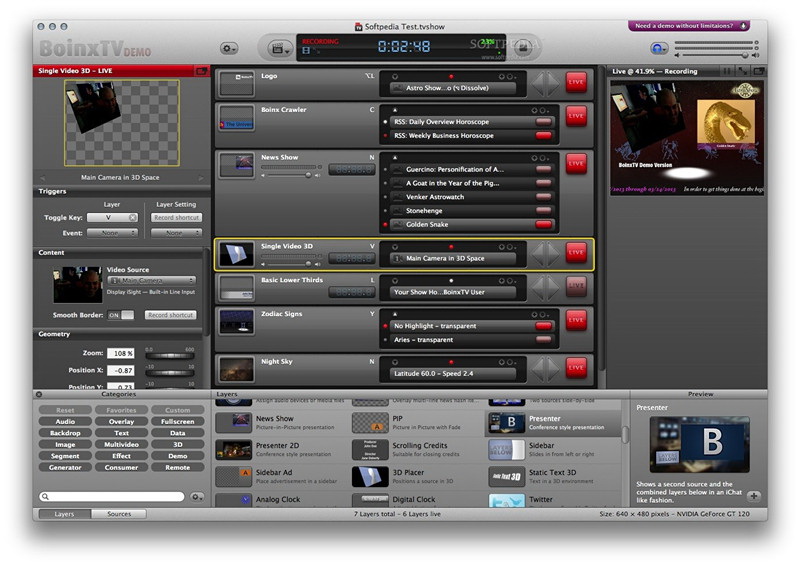Open the clapperboard recording options dropdown
Image resolution: width=800 pixels, height=566 pixels.
[x=280, y=49]
